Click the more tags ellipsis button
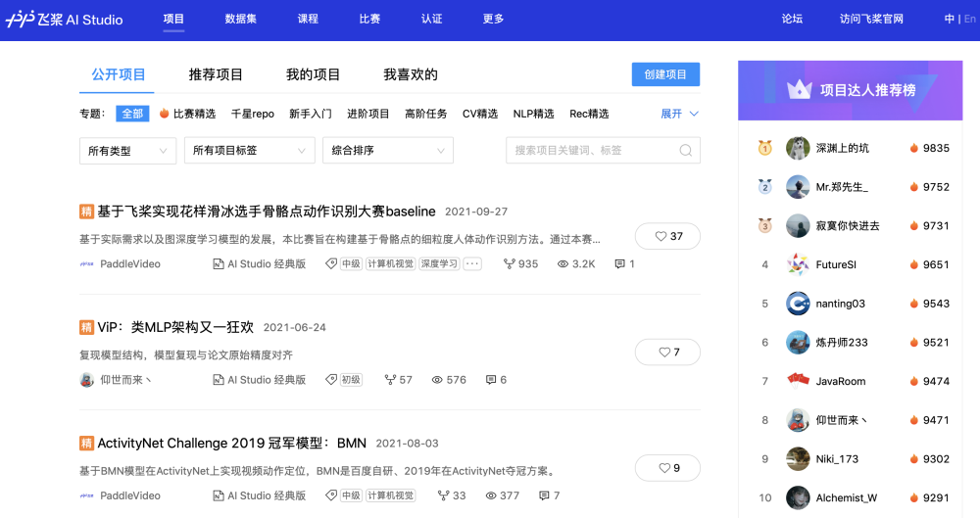This screenshot has width=980, height=518. [472, 263]
